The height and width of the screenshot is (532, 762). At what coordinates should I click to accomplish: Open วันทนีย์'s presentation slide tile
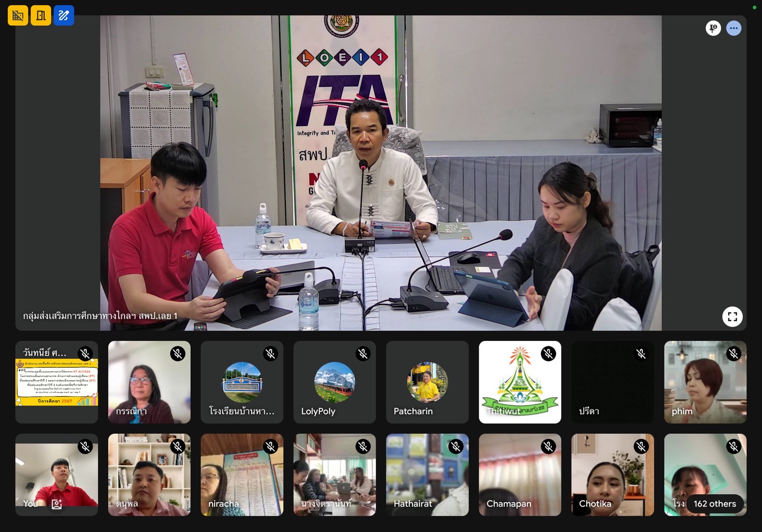(56, 382)
